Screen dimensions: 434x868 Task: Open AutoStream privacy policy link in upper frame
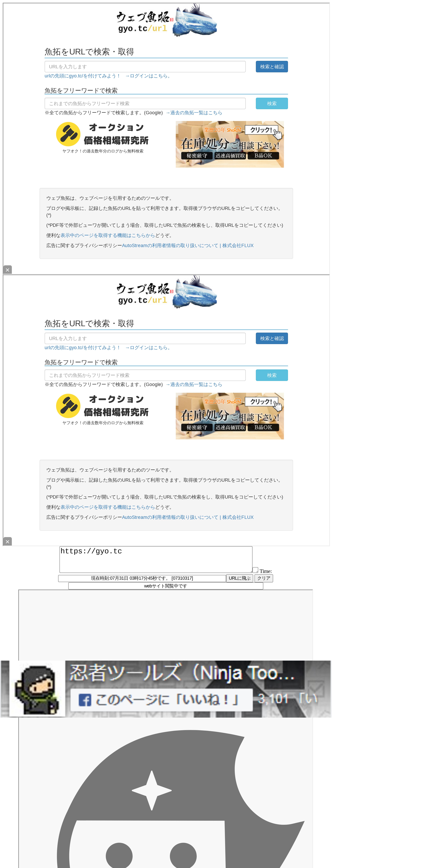point(188,246)
